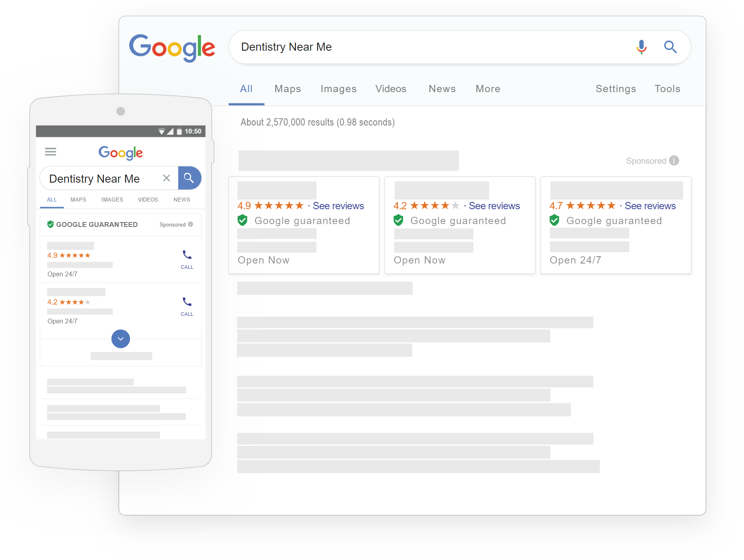Click the Google logo on the phone
This screenshot has width=744, height=560.
click(121, 153)
